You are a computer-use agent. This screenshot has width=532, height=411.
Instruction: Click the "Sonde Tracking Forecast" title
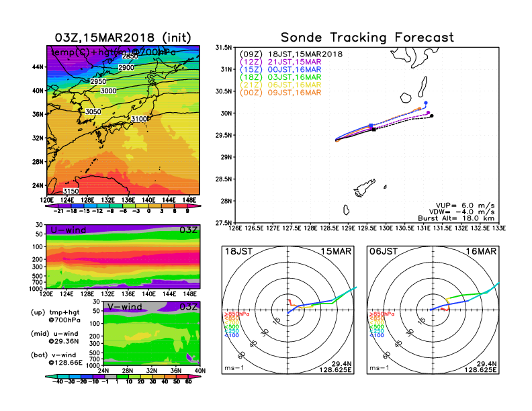(367, 38)
